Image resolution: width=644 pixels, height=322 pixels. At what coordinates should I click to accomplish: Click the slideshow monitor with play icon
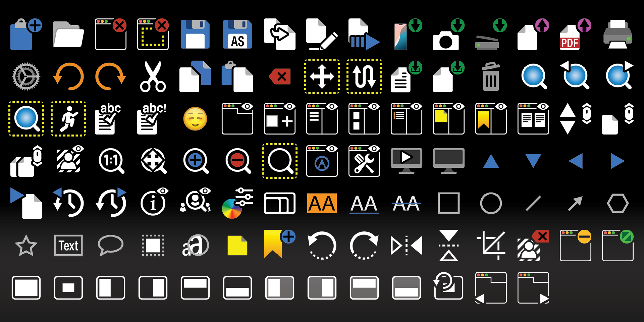pyautogui.click(x=407, y=161)
